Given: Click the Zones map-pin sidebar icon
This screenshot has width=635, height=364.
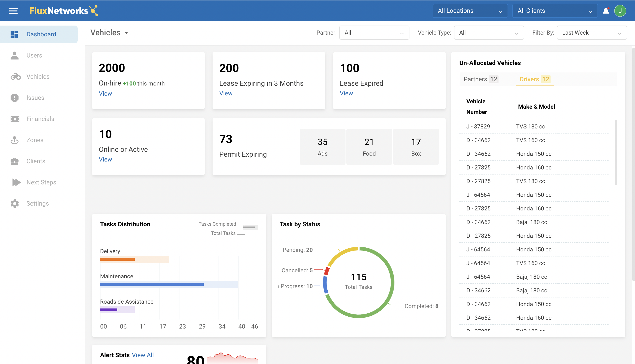Looking at the screenshot, I should point(15,140).
